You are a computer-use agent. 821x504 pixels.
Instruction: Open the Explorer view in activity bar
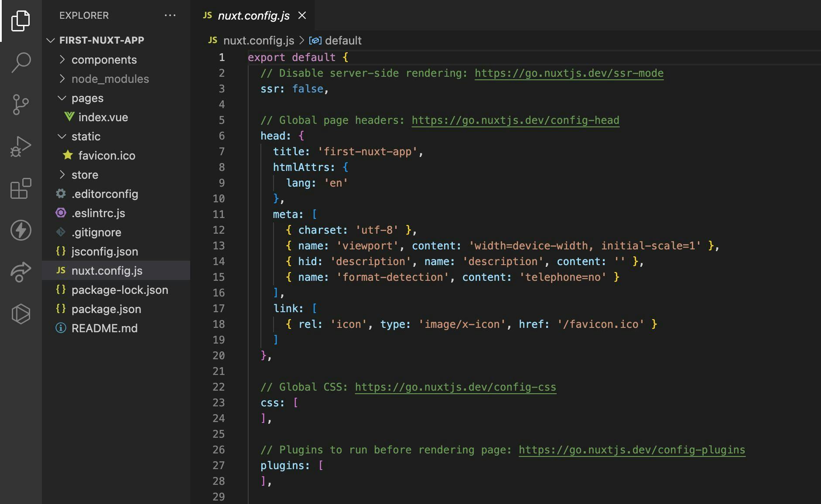point(21,20)
